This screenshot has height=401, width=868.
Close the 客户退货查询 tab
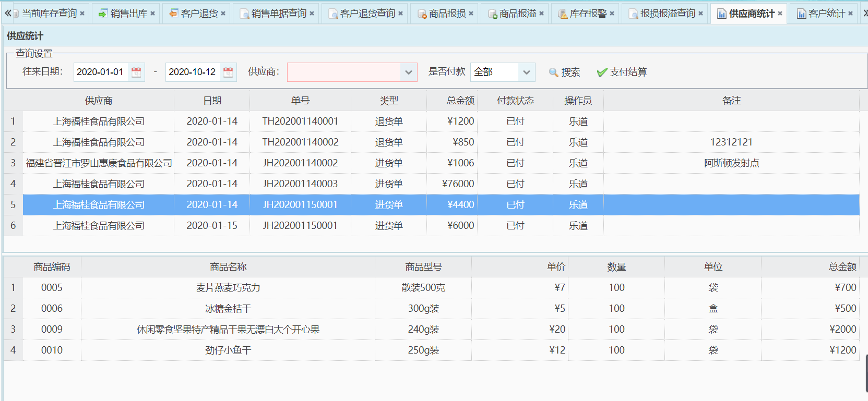(400, 14)
